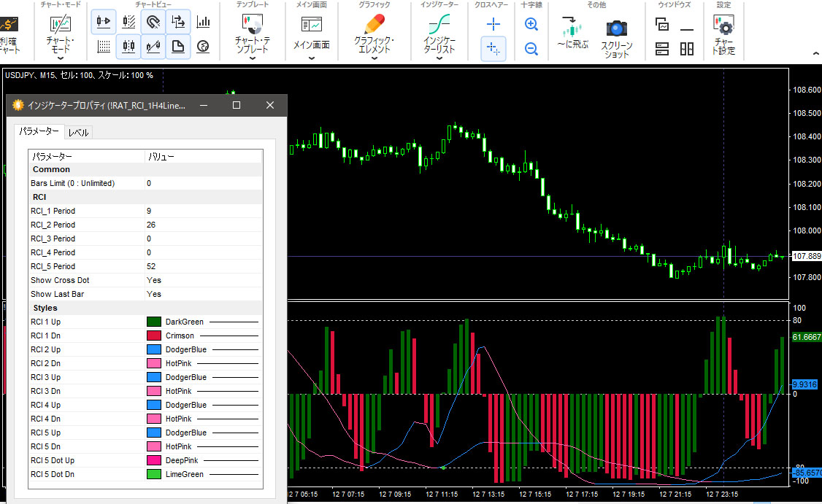Open the Indicator List dropdown
This screenshot has height=504, width=822.
pyautogui.click(x=439, y=58)
